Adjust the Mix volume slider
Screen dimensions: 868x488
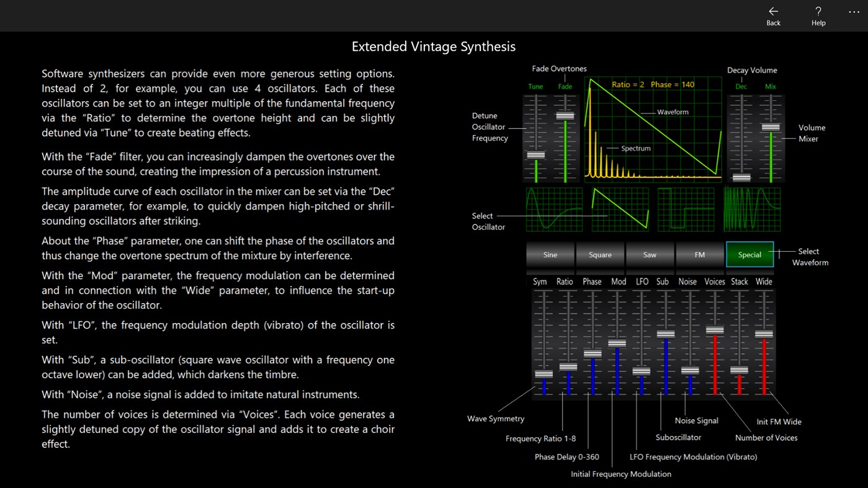click(x=770, y=127)
